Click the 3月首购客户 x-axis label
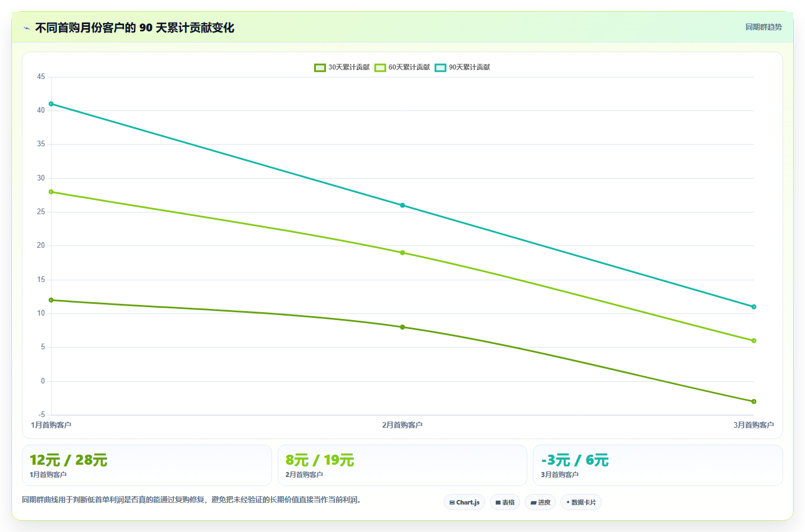Viewport: 805px width, 532px height. pos(753,425)
